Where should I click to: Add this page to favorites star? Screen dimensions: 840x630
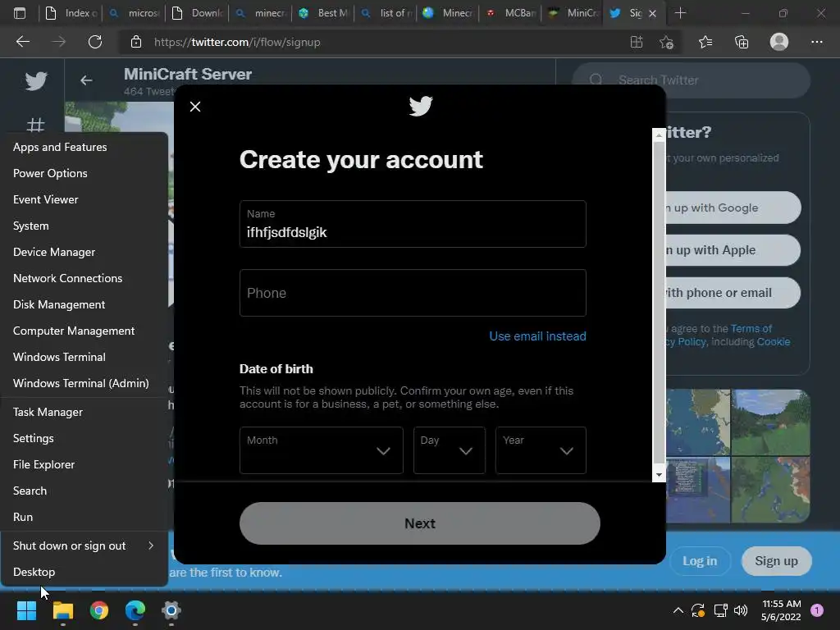click(x=666, y=42)
